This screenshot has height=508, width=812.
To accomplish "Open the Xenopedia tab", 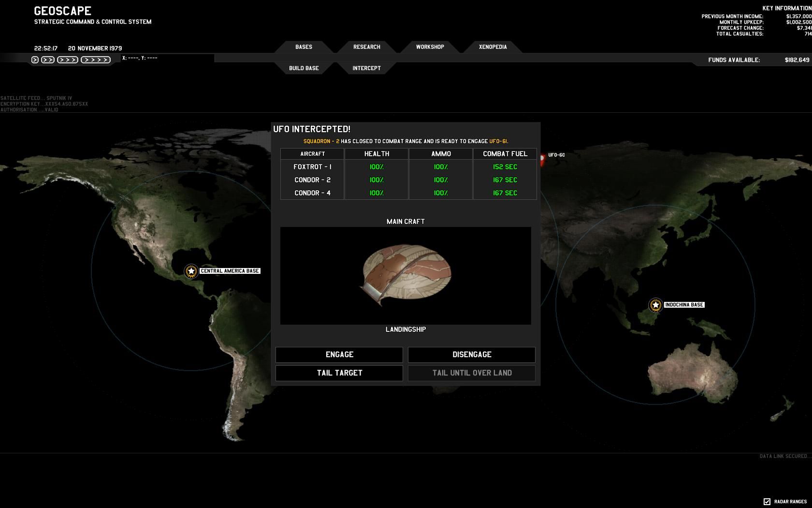I will (493, 47).
